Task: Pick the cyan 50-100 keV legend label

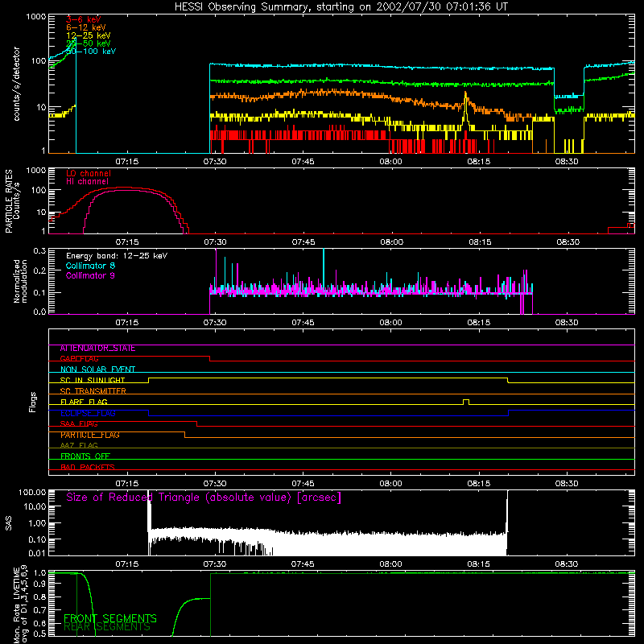Action: coord(91,52)
